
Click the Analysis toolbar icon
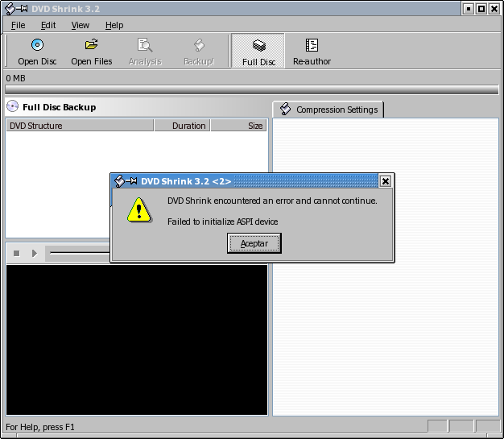(145, 45)
